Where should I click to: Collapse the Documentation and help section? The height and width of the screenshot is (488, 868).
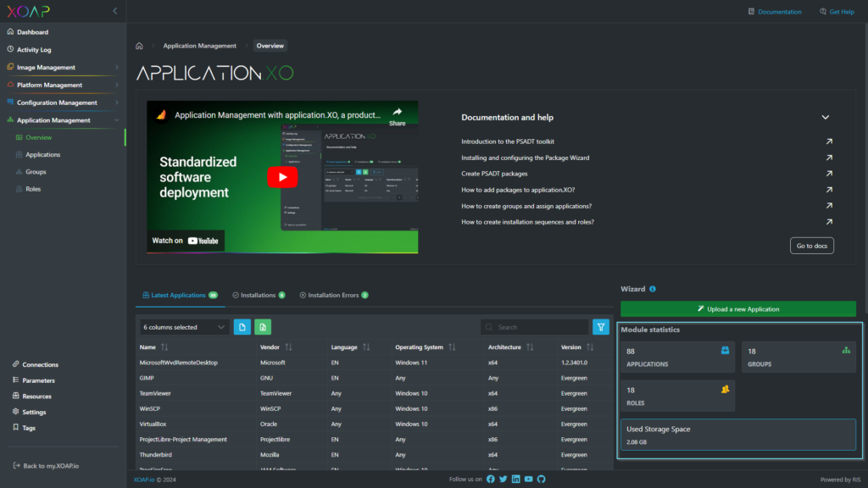pyautogui.click(x=826, y=117)
